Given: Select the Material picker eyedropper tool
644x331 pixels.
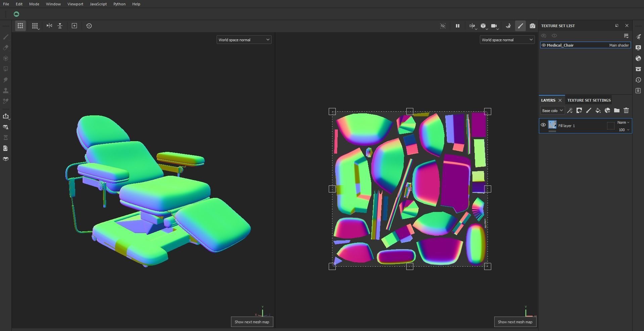Looking at the screenshot, I should [6, 101].
